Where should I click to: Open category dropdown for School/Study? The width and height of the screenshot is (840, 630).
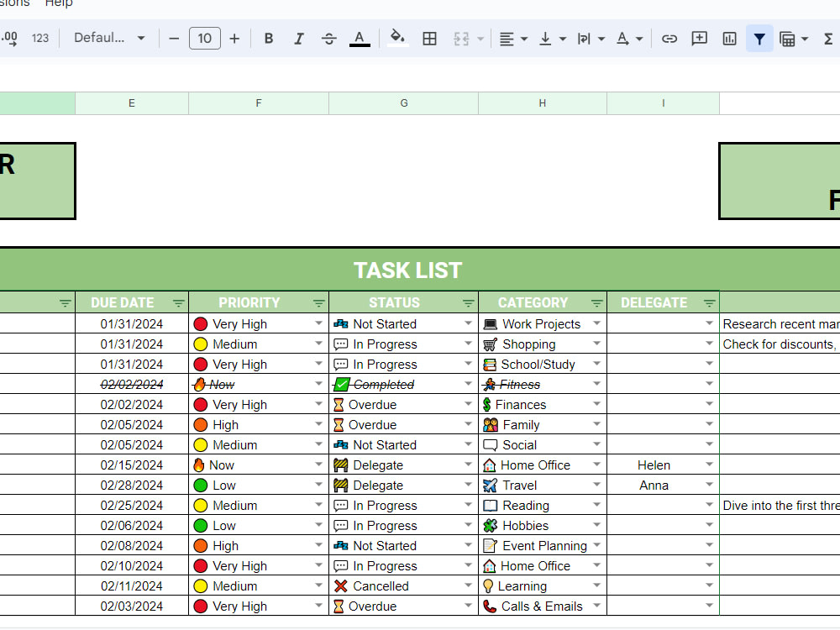click(596, 364)
